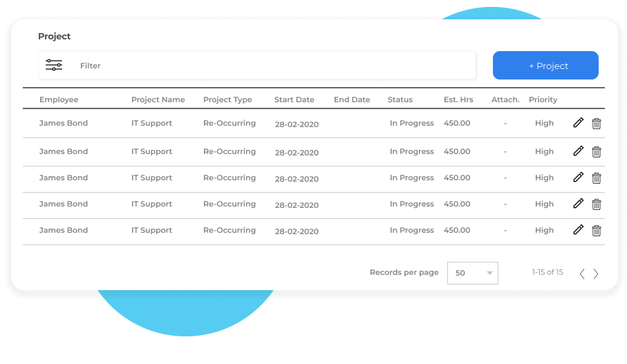
Task: Click the pencil icon in last row
Action: 579,230
